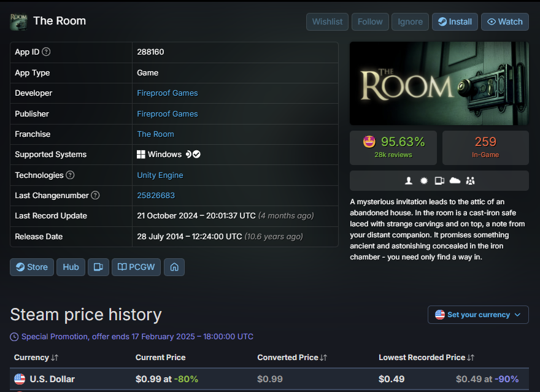The height and width of the screenshot is (392, 540).
Task: Click the current price $0.99 at -80%
Action: click(167, 379)
